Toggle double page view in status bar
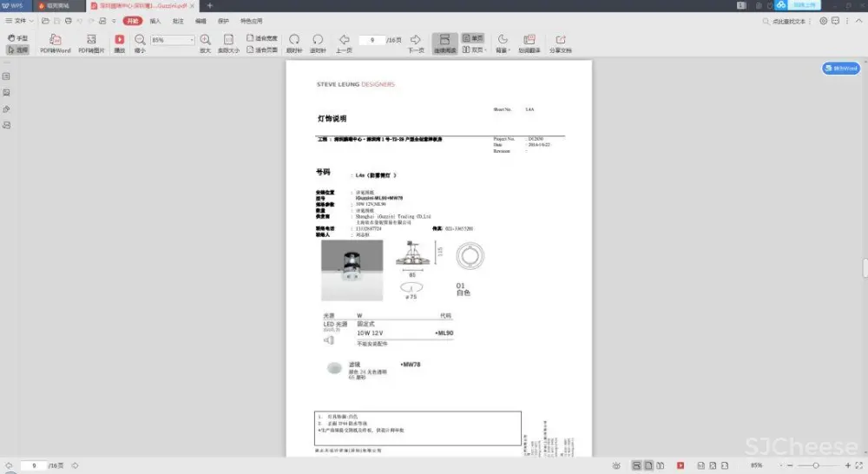 click(660, 465)
